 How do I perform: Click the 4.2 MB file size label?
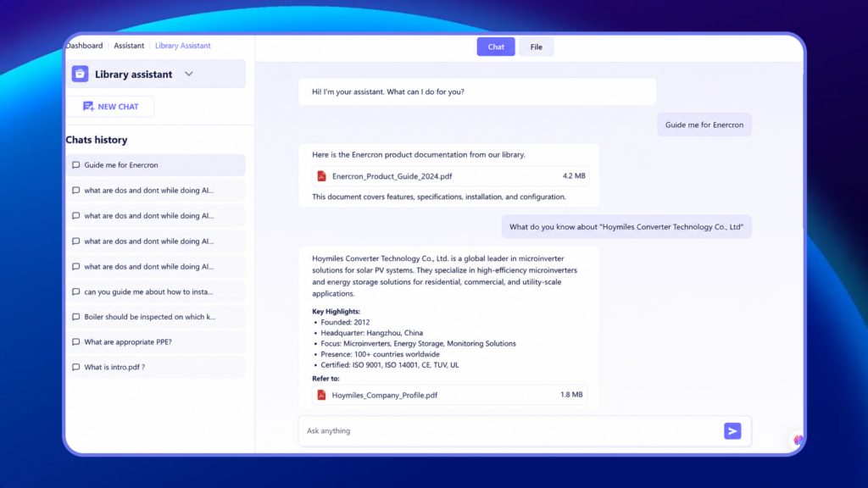574,176
